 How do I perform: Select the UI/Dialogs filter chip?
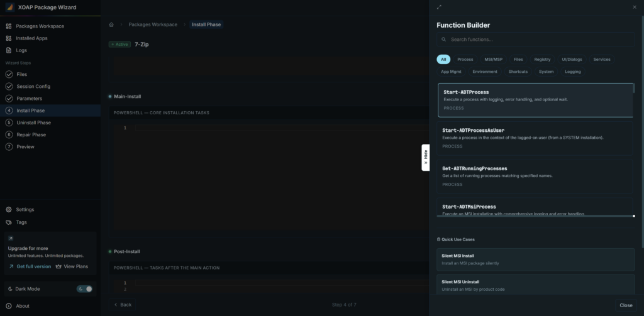[572, 60]
